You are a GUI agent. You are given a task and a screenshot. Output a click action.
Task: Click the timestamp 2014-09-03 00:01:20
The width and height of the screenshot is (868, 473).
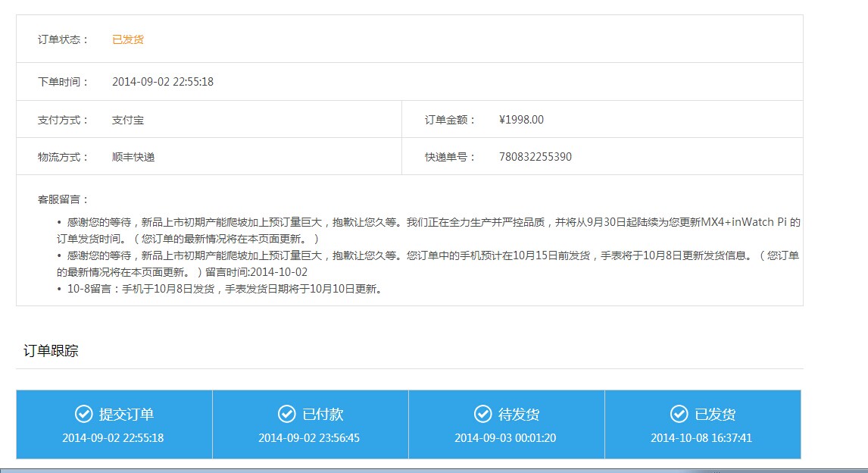click(505, 437)
